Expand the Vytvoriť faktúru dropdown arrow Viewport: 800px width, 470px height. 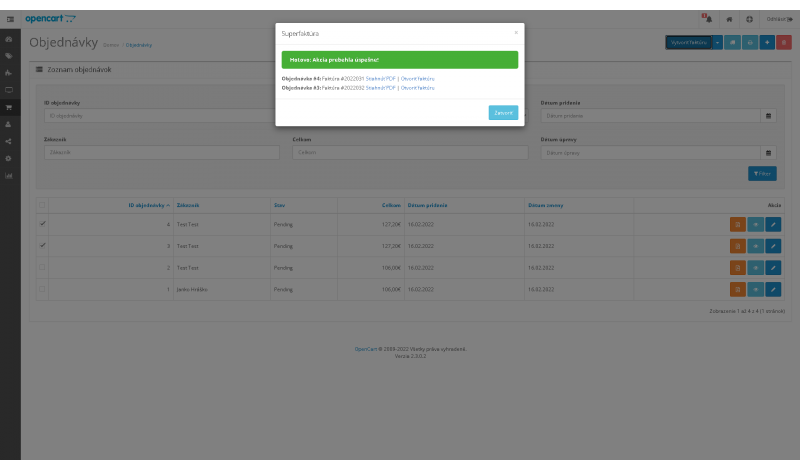tap(717, 42)
